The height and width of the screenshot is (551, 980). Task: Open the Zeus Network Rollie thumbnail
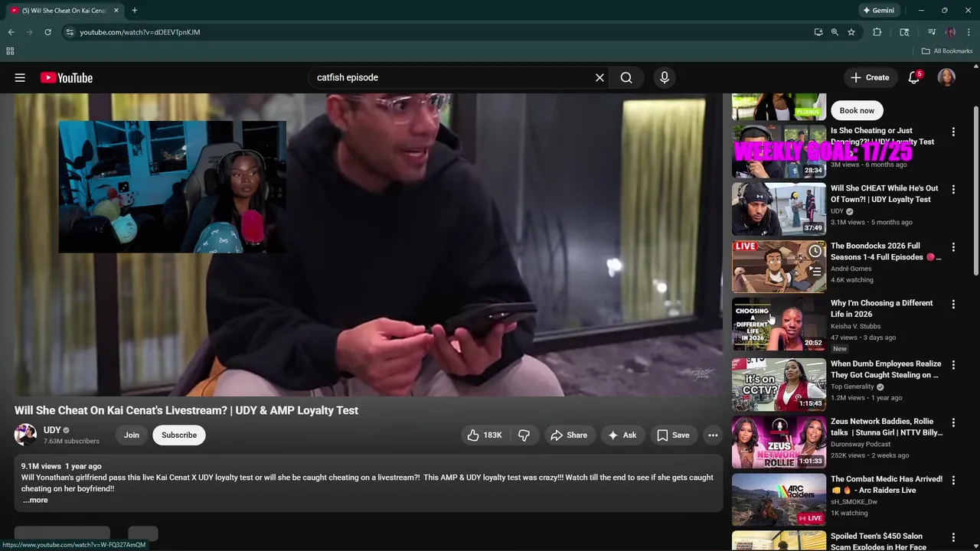pos(779,442)
